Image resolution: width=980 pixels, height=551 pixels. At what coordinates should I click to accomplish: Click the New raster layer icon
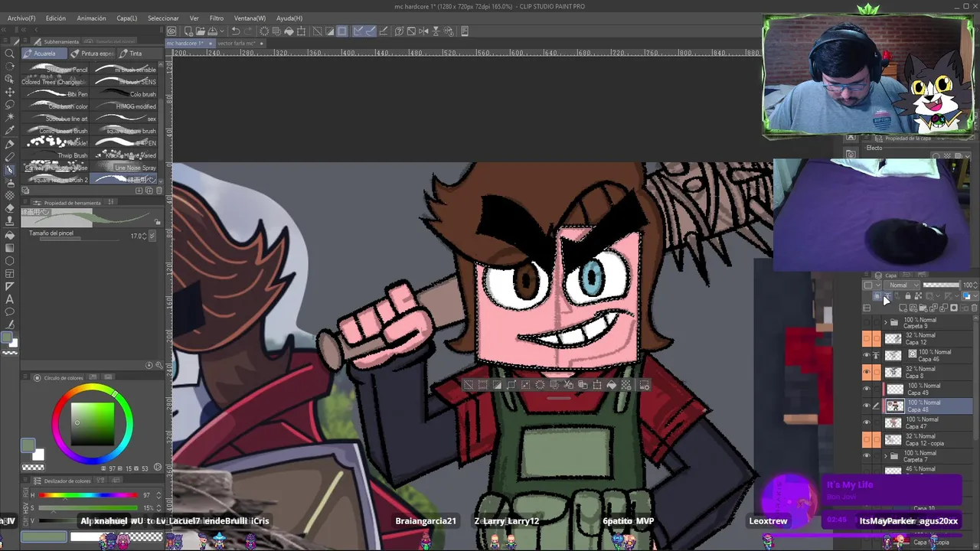903,308
